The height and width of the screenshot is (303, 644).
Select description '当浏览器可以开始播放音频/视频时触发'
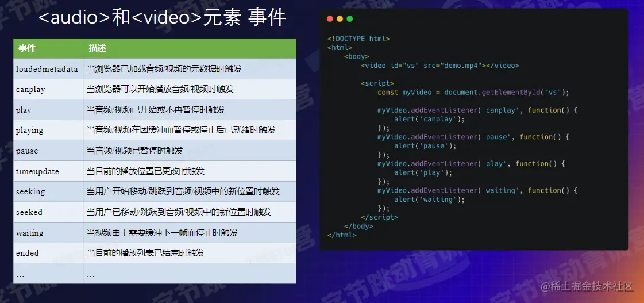[x=160, y=89]
